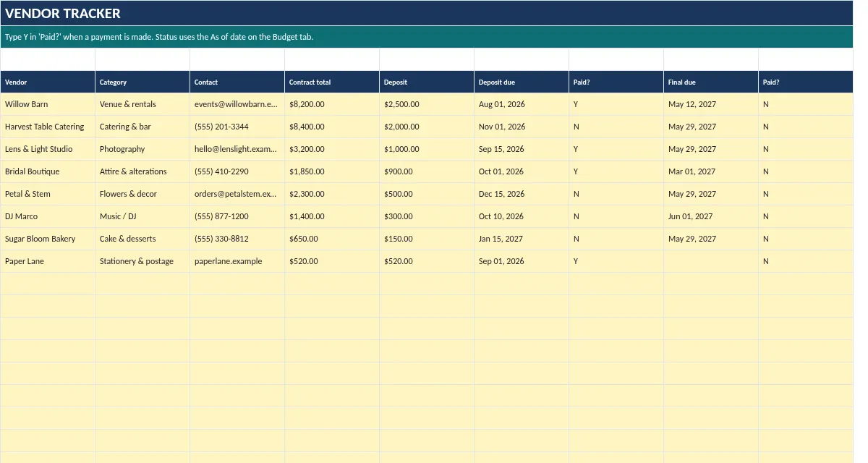
Task: Click the Deposit due column header
Action: tap(522, 82)
